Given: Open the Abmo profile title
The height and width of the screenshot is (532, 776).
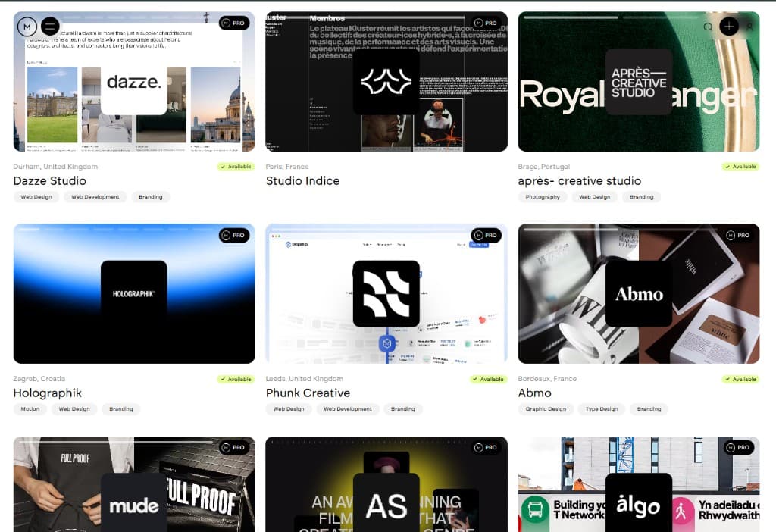Looking at the screenshot, I should tap(534, 393).
